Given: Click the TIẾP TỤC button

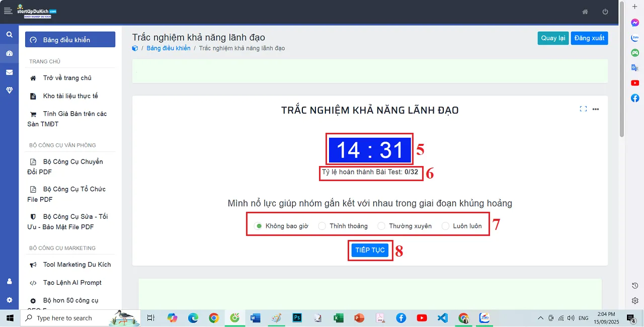Looking at the screenshot, I should click(370, 250).
